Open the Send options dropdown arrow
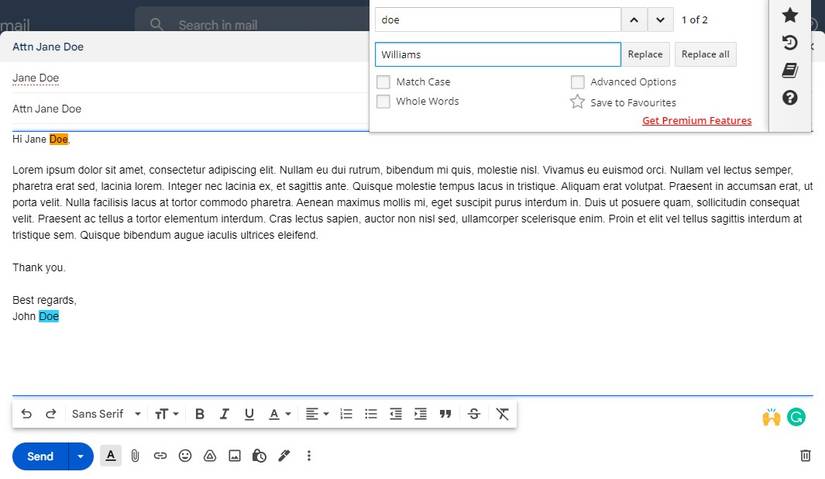This screenshot has width=825, height=479. click(81, 456)
